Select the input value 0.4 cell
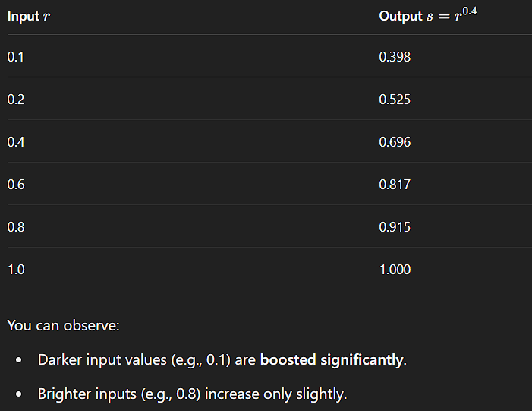Viewport: 532px width, 411px height. click(x=15, y=142)
